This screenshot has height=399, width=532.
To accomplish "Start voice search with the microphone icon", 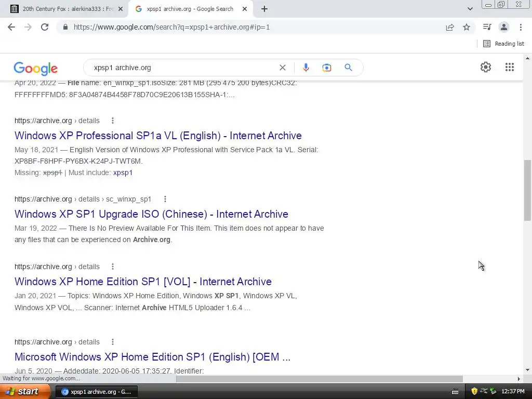I will [x=305, y=68].
